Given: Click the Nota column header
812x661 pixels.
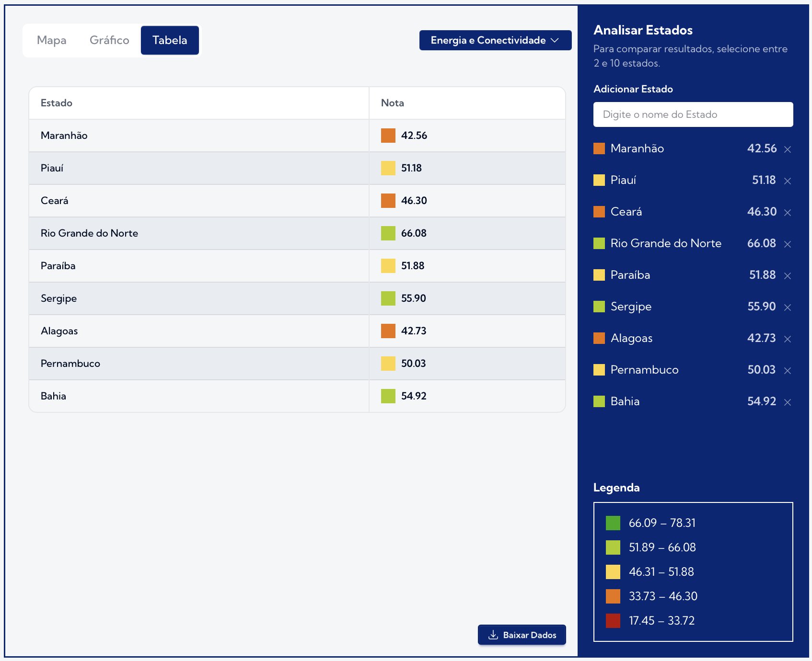Looking at the screenshot, I should (392, 103).
